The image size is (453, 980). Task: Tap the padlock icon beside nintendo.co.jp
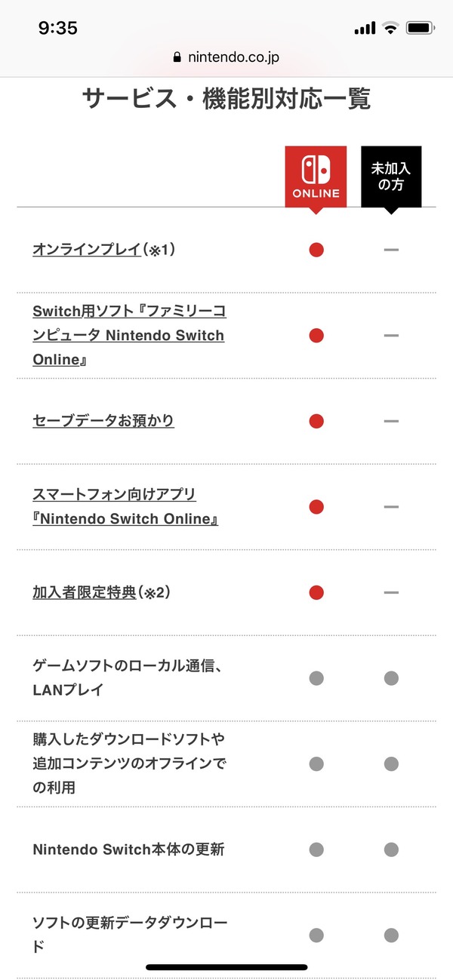(x=177, y=57)
